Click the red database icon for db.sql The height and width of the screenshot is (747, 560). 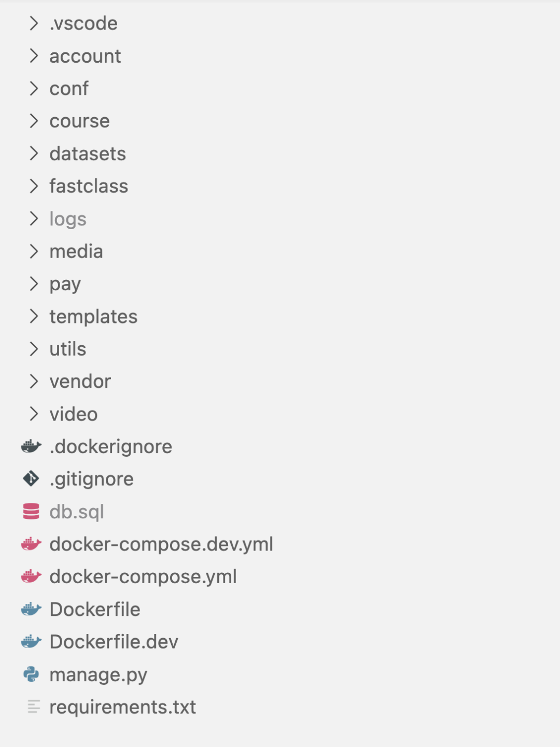tap(31, 511)
